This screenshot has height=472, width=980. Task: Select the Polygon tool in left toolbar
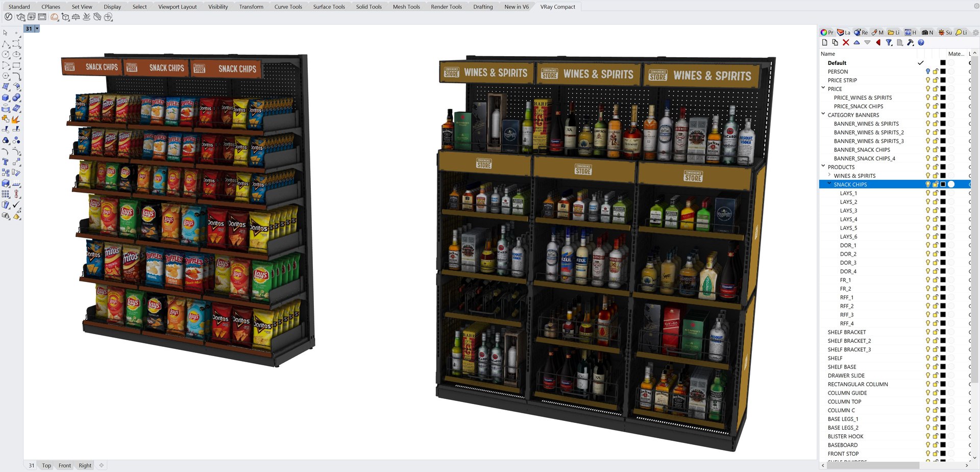[6, 76]
